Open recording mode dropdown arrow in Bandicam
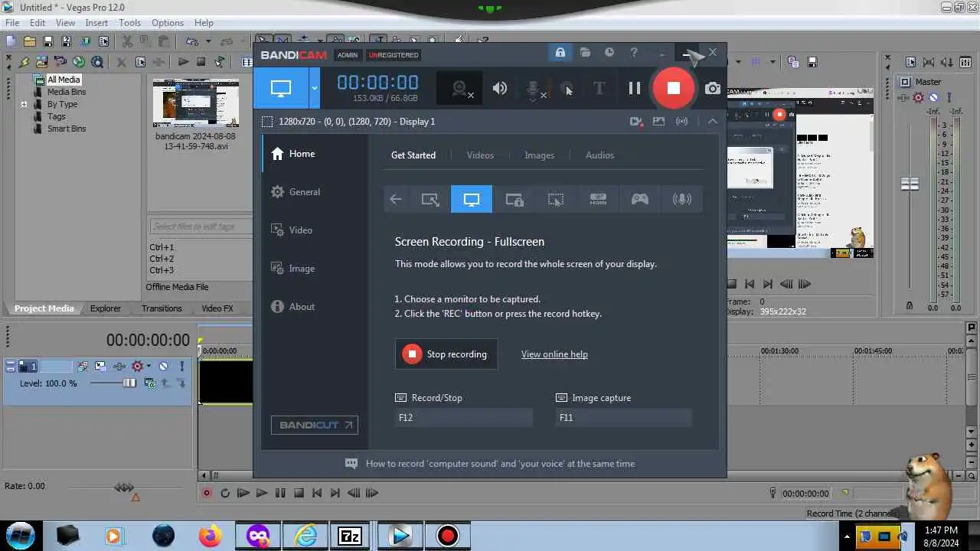This screenshot has width=980, height=551. (x=314, y=88)
